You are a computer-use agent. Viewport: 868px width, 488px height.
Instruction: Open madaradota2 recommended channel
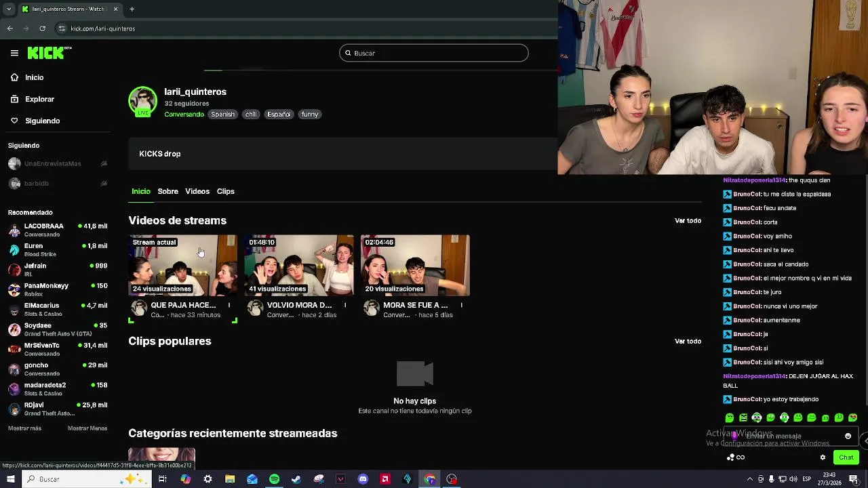pos(58,388)
